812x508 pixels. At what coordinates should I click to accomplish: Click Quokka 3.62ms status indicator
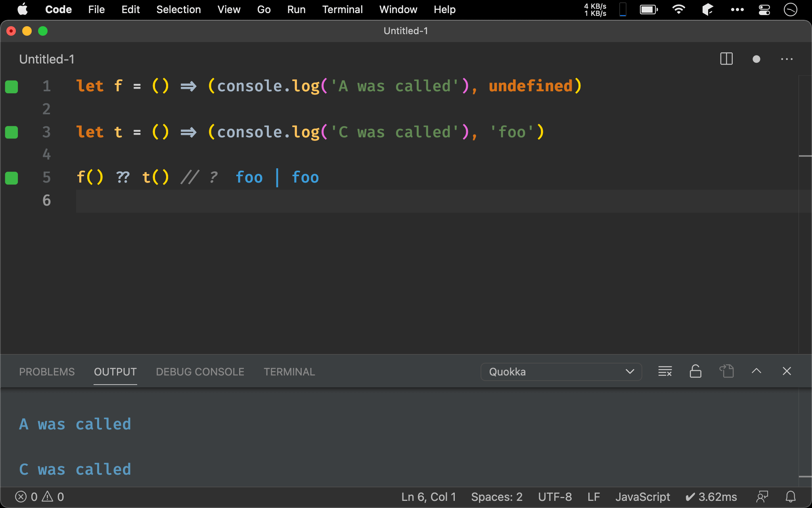[x=711, y=496]
